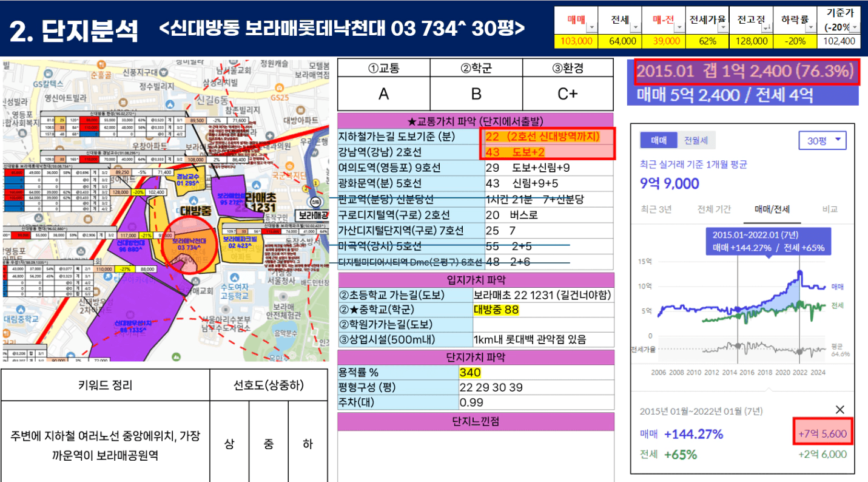Image resolution: width=868 pixels, height=482 pixels.
Task: Open the 하락률 column filter arrow
Action: (x=810, y=28)
